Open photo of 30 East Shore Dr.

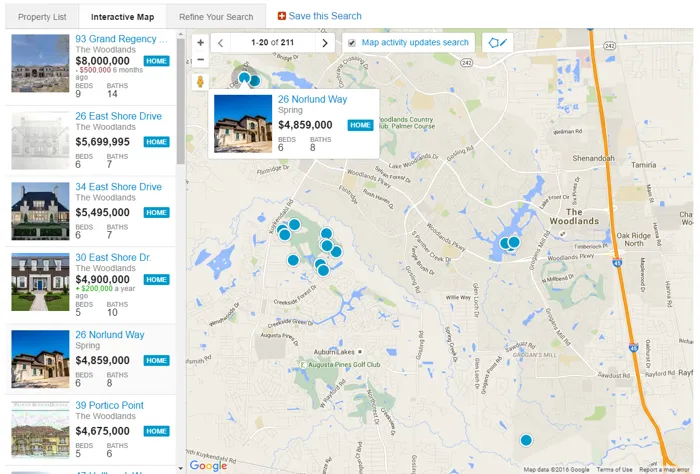[x=40, y=282]
